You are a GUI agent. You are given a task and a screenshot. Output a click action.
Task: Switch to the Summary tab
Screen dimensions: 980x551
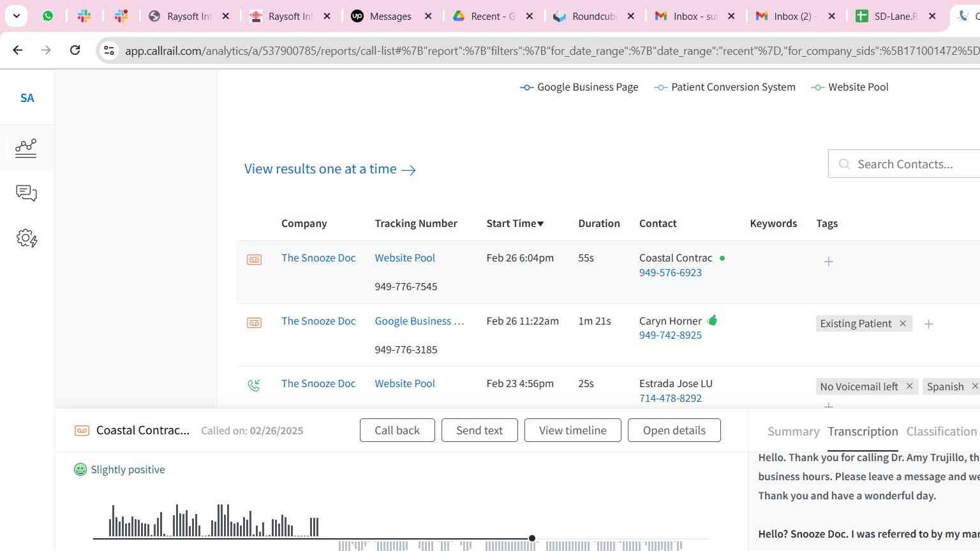[x=793, y=432]
